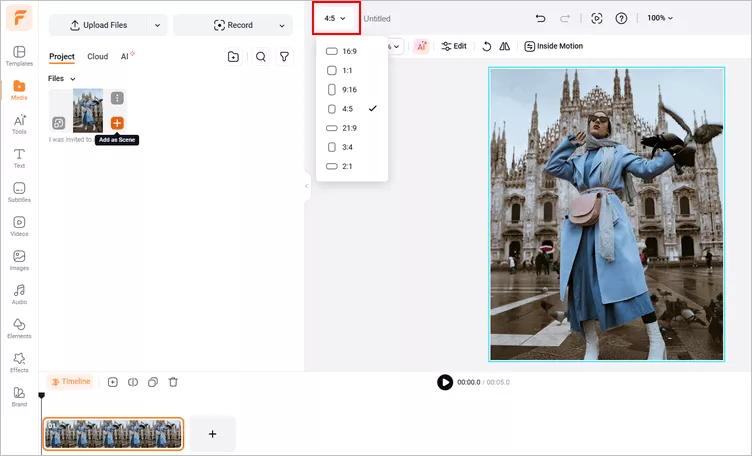Undo the last action
Viewport: 752px width, 456px height.
pos(540,18)
